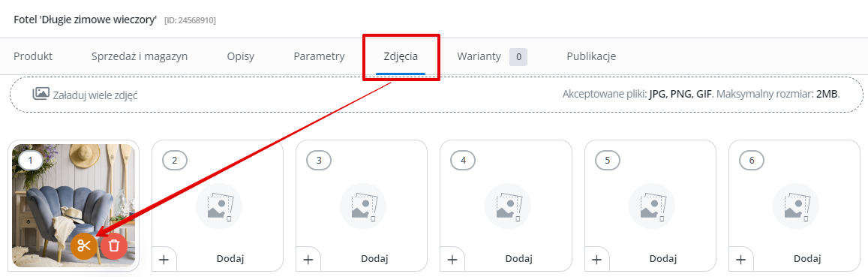
Task: Click Dodaj in photo slot 6
Action: click(807, 259)
